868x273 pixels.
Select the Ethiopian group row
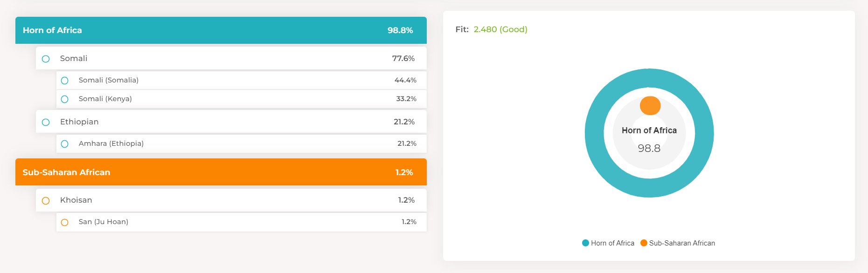tap(231, 122)
